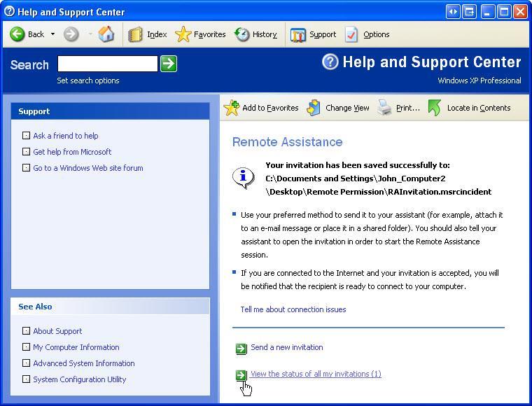Click Locate in Contents green arrow icon
The width and height of the screenshot is (532, 406).
435,108
